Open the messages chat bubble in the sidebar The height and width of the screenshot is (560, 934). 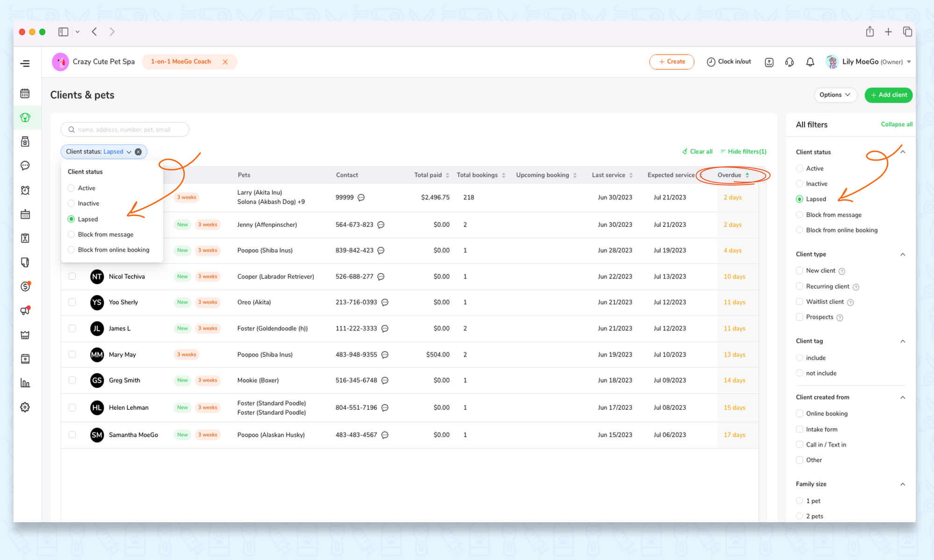tap(25, 166)
